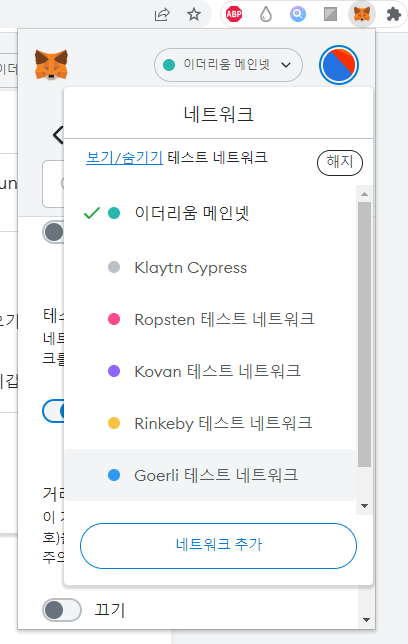Click the yellow dot next to Rinkeby
The width and height of the screenshot is (408, 644).
pos(114,423)
